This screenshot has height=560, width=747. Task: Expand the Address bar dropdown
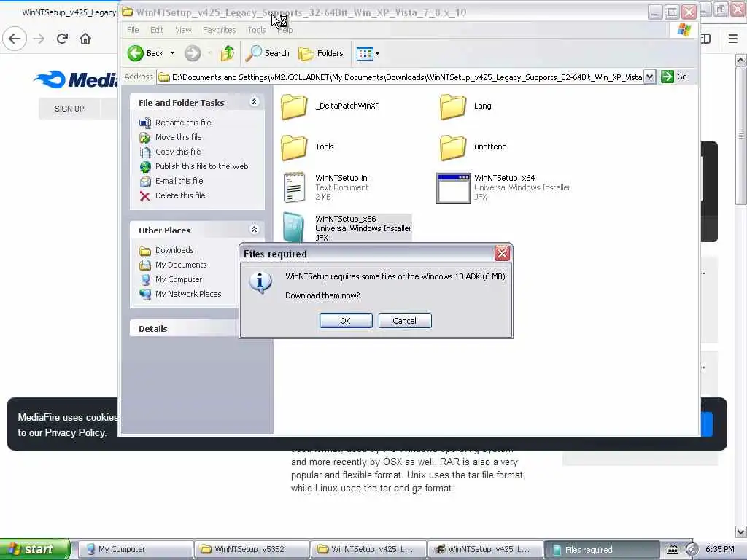[x=649, y=77]
